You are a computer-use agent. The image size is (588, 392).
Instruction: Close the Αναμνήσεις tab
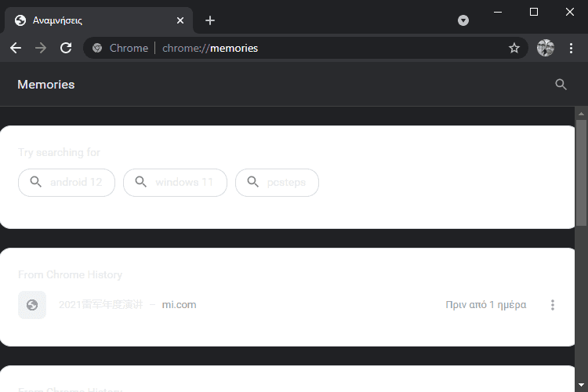(x=180, y=20)
